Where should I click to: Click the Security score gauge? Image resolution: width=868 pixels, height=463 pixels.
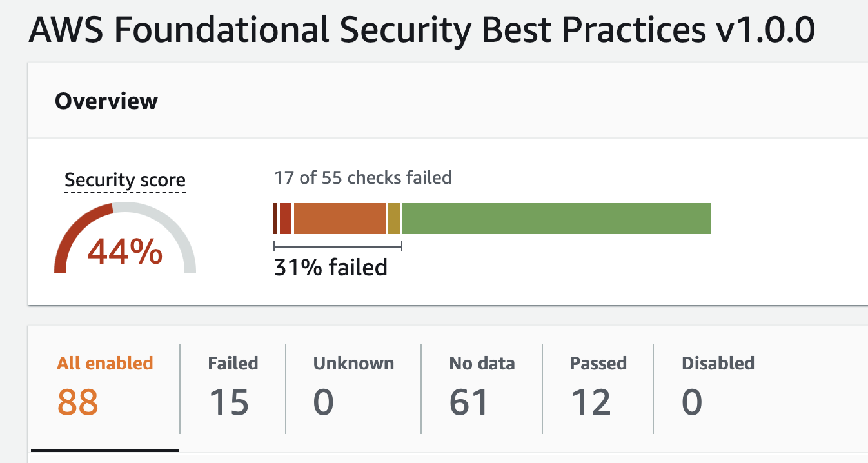tap(124, 239)
